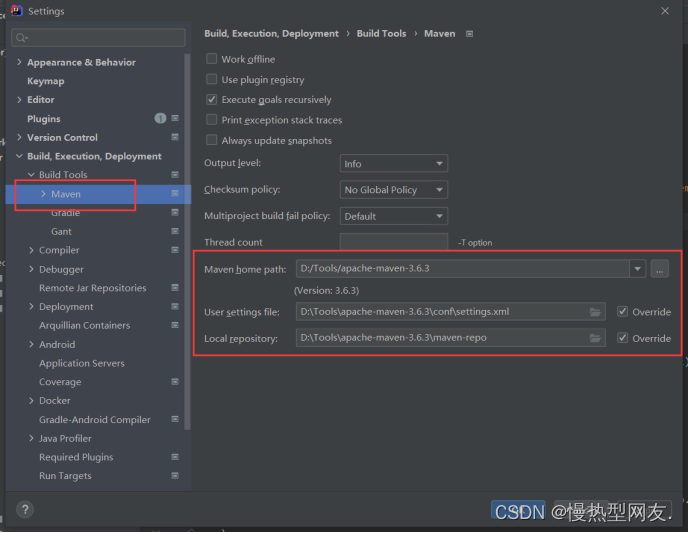The width and height of the screenshot is (688, 533).
Task: Click project-scope icon on the Build Tools row
Action: (x=175, y=175)
